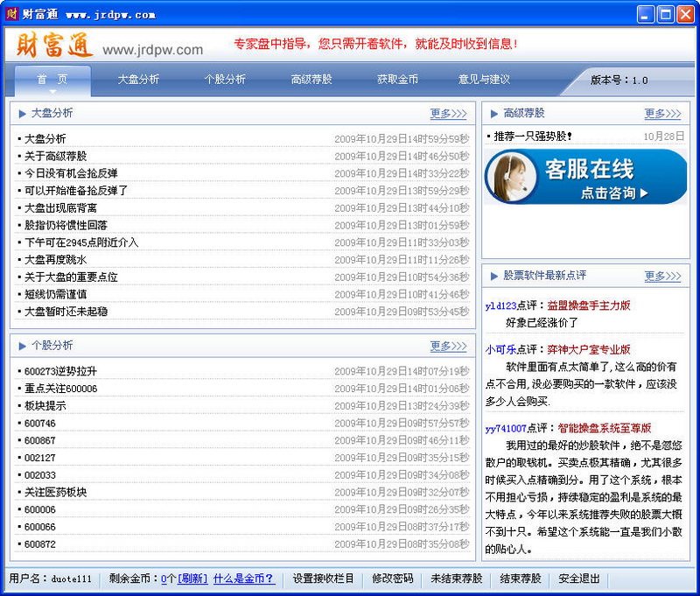Click reviewer name yld123
The image size is (700, 596).
coord(500,305)
